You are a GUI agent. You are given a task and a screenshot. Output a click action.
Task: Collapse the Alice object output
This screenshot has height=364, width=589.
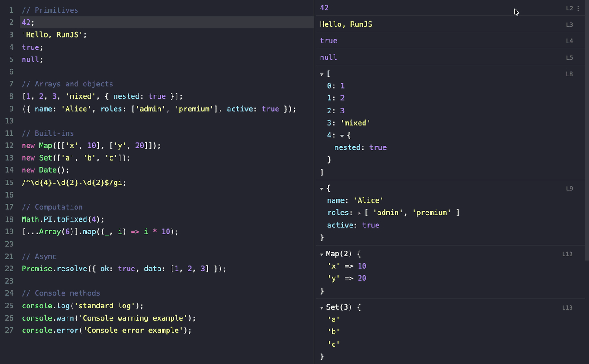point(321,189)
